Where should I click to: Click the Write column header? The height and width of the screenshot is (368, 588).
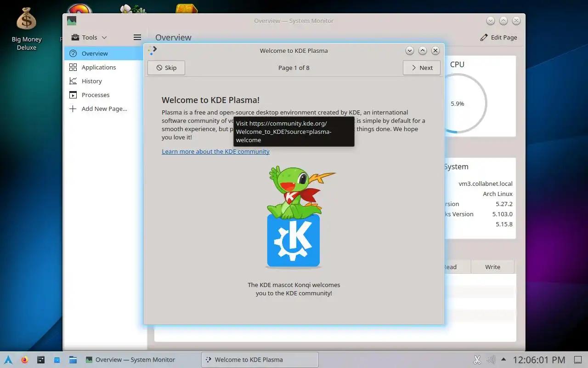coord(492,267)
